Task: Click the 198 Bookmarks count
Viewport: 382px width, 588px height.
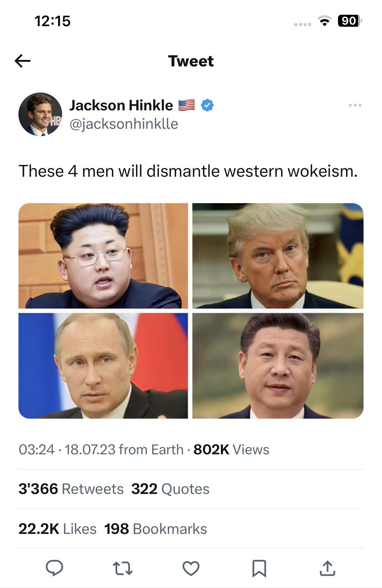Action: pos(156,529)
